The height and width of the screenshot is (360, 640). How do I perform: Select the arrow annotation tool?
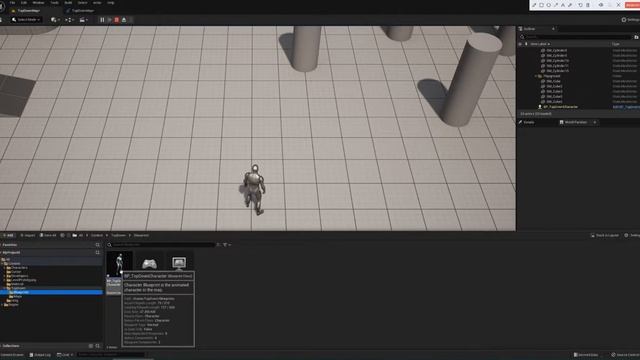[556, 5]
